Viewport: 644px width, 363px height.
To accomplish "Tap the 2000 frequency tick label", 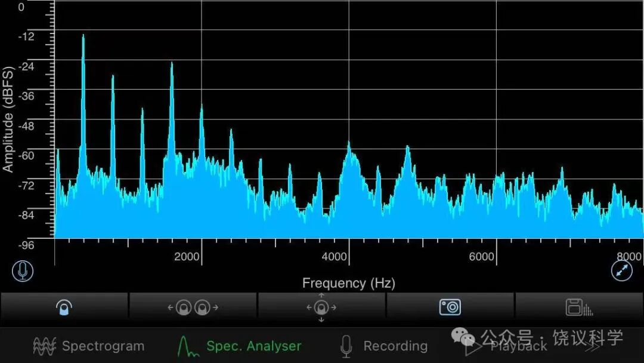I will coord(187,257).
